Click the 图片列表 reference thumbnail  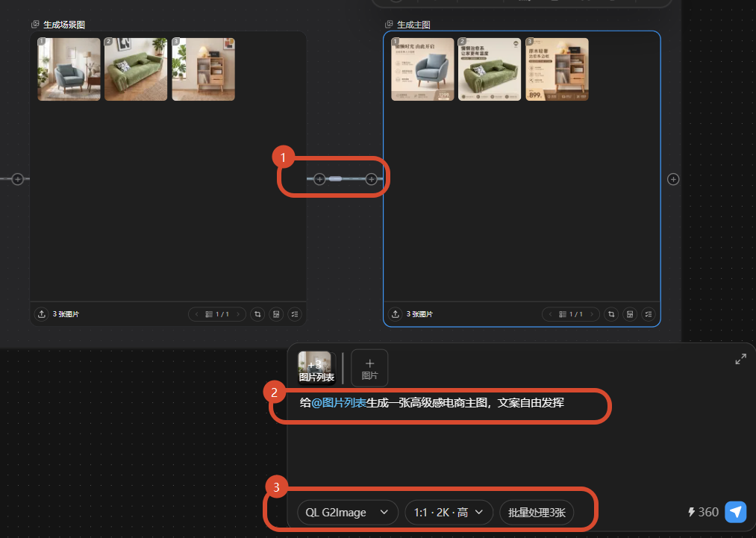tap(316, 368)
